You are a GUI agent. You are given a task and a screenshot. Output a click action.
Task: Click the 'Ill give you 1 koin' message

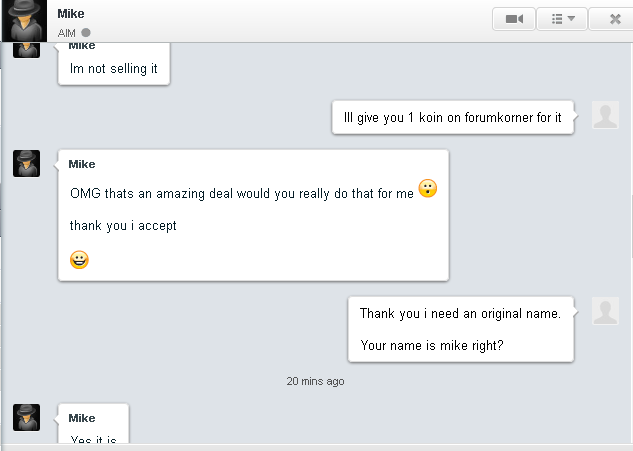coord(452,117)
